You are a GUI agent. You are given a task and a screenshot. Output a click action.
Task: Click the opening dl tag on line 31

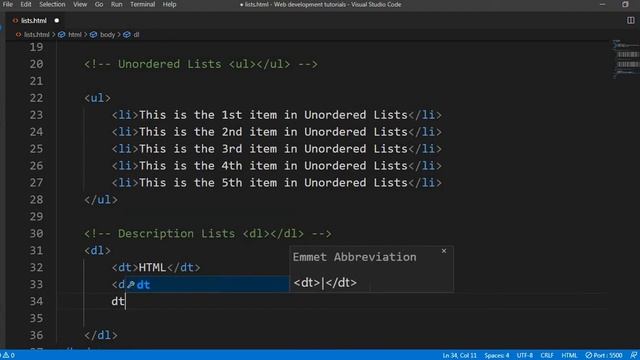click(x=97, y=250)
